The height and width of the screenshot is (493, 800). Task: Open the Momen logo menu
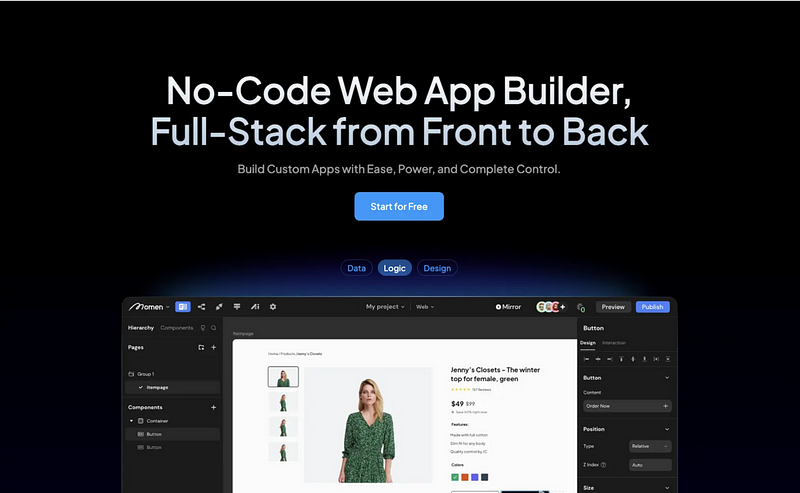[149, 307]
